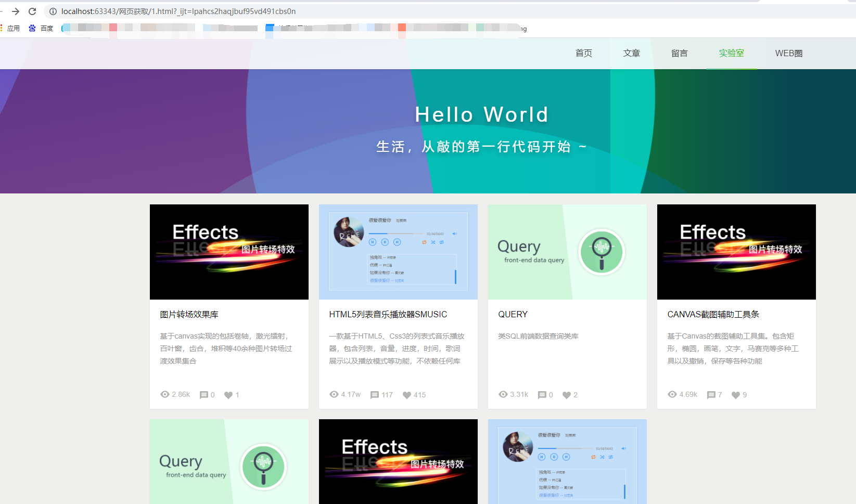
Task: Open the WEB圈 menu item
Action: pos(788,53)
